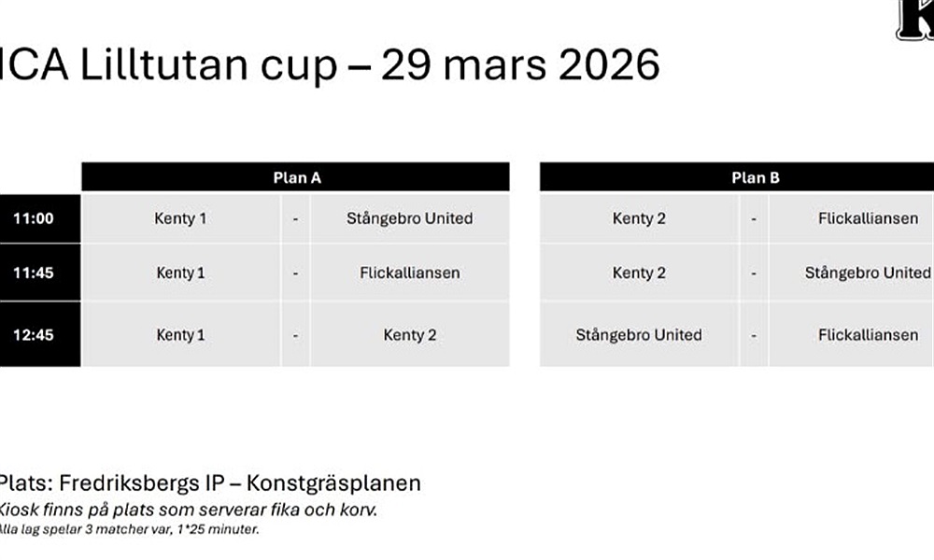Click the Lilltutan cup 29 mars 2026 title

pos(330,66)
